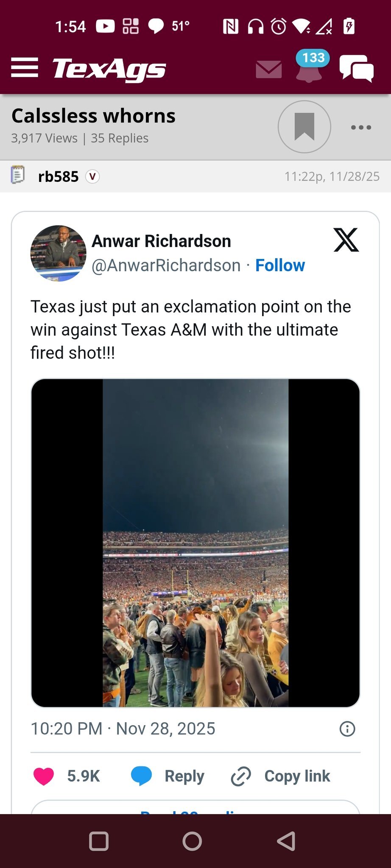The width and height of the screenshot is (391, 868).
Task: Open tweet info circle icon
Action: click(x=347, y=729)
